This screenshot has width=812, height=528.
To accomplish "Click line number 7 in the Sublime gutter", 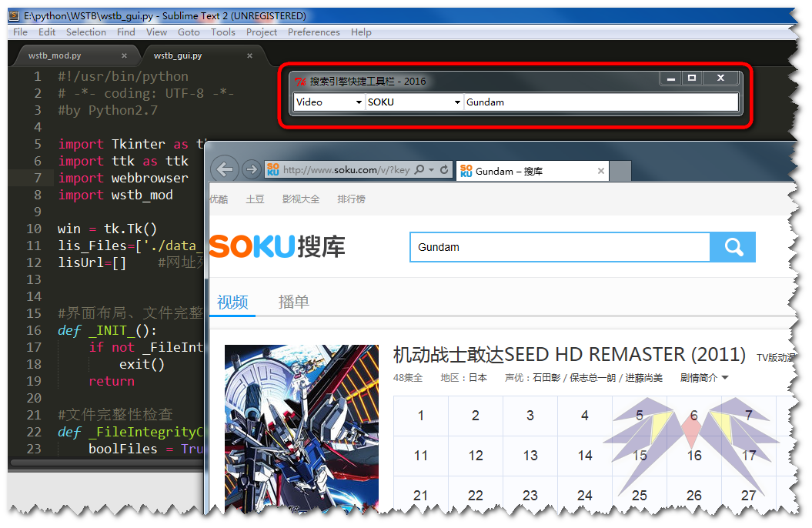I will (38, 178).
